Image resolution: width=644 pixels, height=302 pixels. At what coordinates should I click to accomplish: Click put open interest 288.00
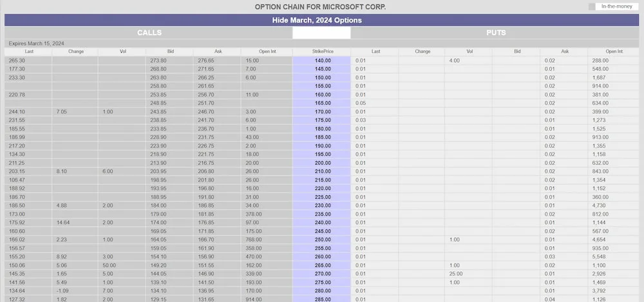(600, 61)
